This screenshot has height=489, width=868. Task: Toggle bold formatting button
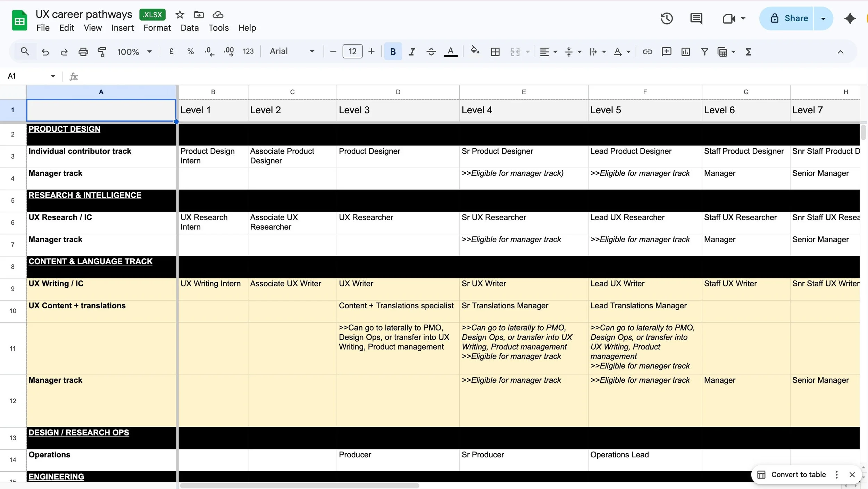tap(393, 52)
